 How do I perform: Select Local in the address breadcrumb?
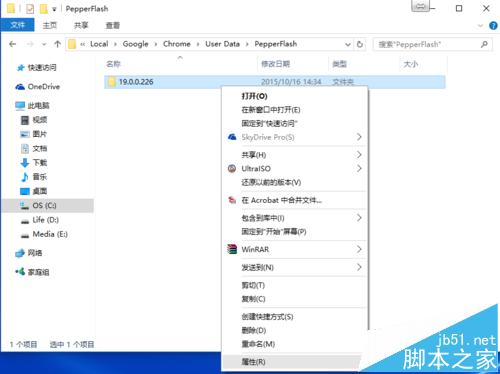pyautogui.click(x=99, y=44)
